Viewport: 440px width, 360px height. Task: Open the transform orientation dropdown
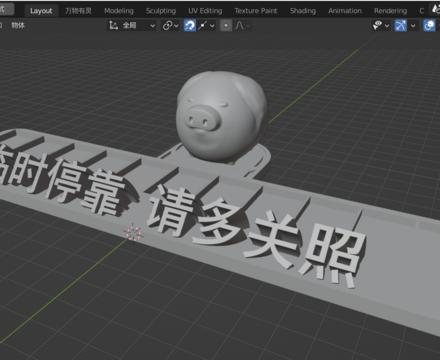coord(139,26)
